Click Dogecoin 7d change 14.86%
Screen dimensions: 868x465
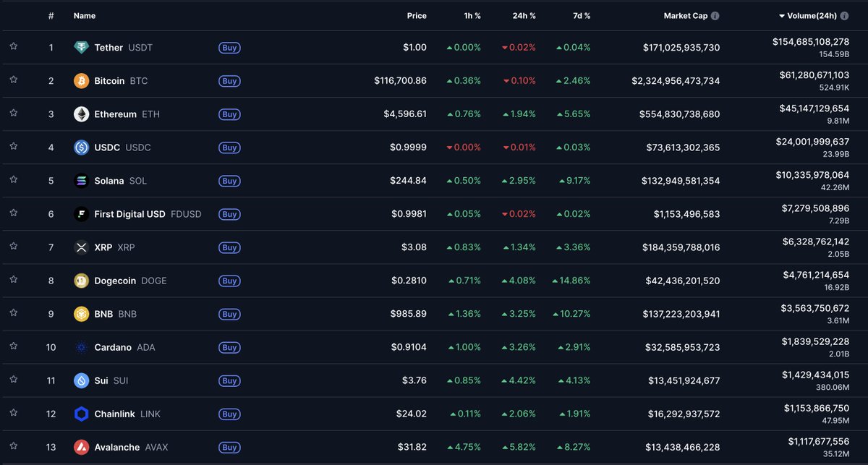pyautogui.click(x=571, y=281)
